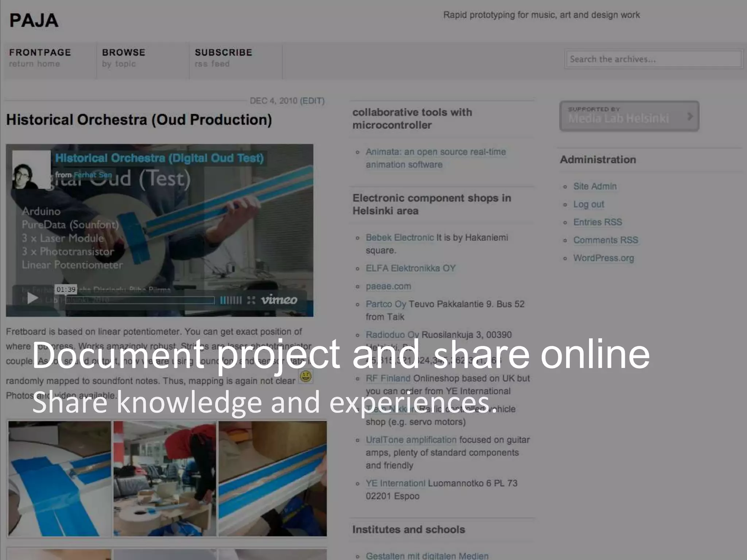Toggle fullscreen on the Vimeo player
The height and width of the screenshot is (560, 747).
pos(251,300)
